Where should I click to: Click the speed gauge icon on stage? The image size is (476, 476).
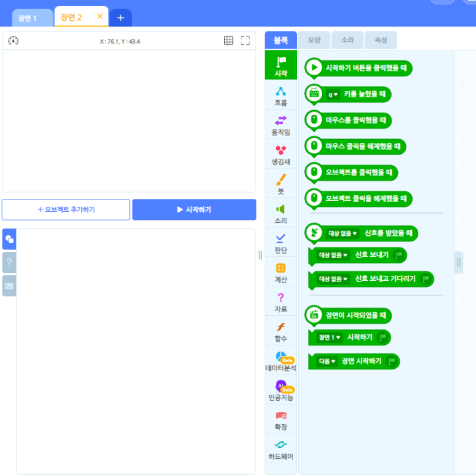pos(14,41)
